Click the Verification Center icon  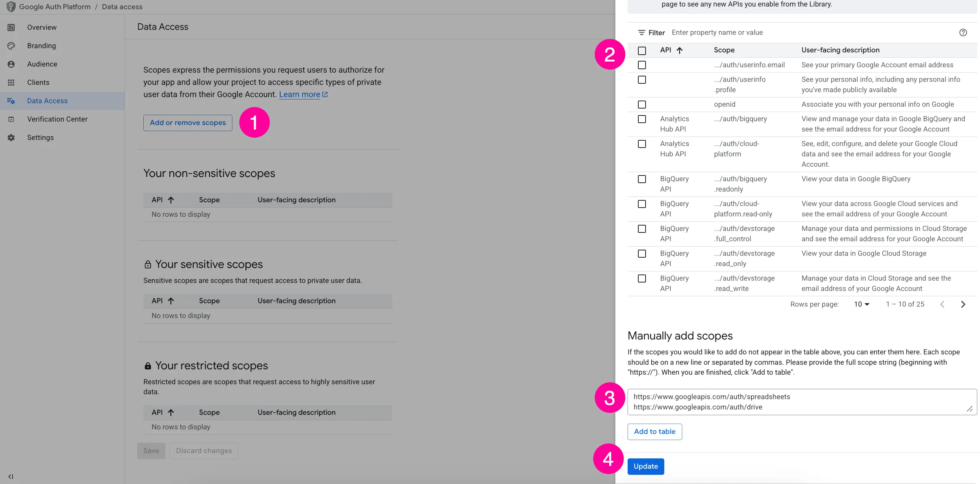tap(11, 119)
